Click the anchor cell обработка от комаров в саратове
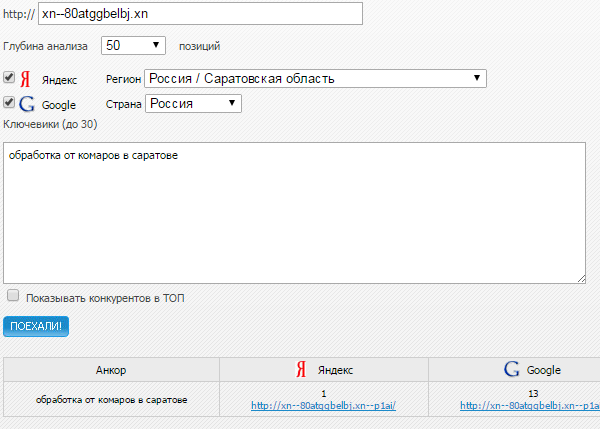The height and width of the screenshot is (429, 600). tap(111, 400)
